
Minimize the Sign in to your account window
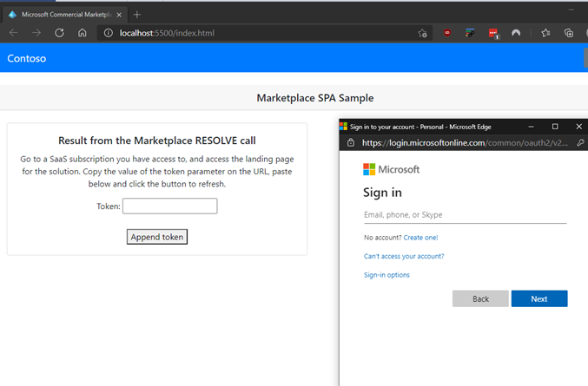(531, 127)
